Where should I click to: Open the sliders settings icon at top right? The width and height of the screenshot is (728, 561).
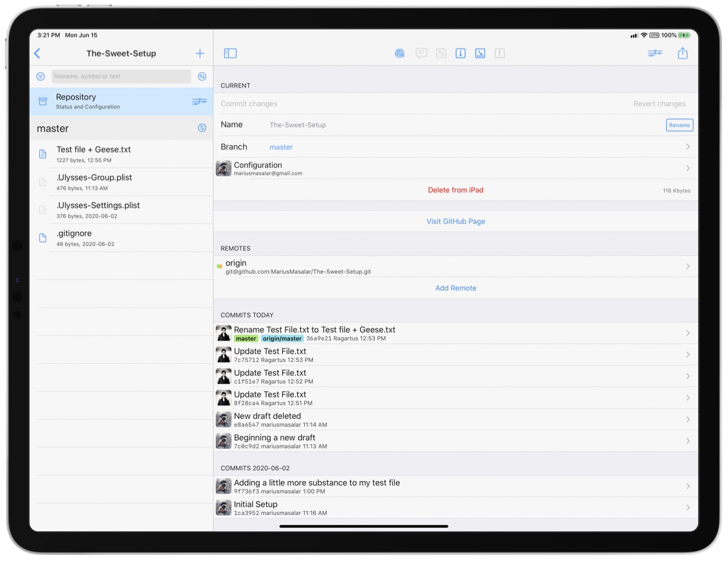(655, 53)
